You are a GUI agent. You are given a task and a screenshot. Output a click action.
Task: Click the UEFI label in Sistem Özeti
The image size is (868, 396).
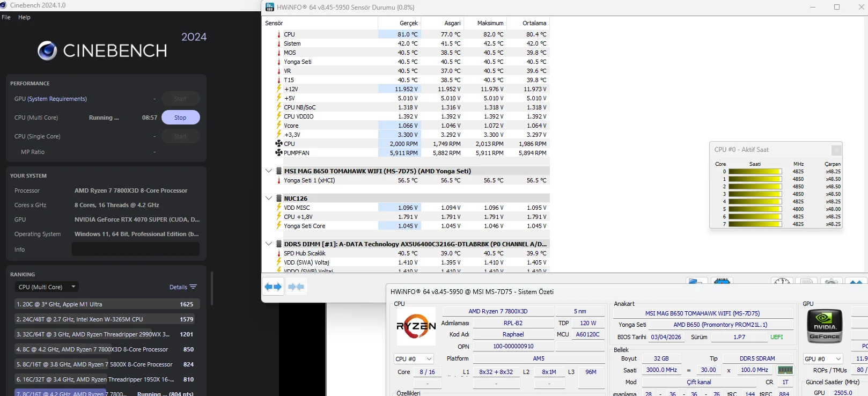(777, 337)
